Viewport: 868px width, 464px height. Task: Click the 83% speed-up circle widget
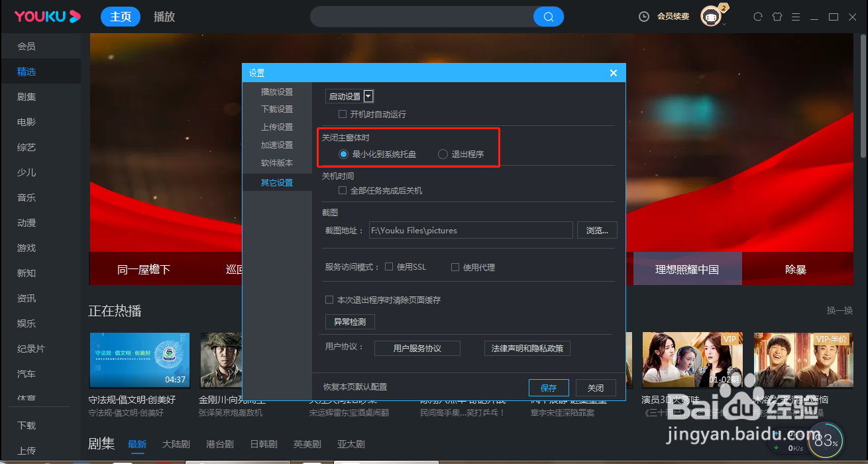[826, 441]
